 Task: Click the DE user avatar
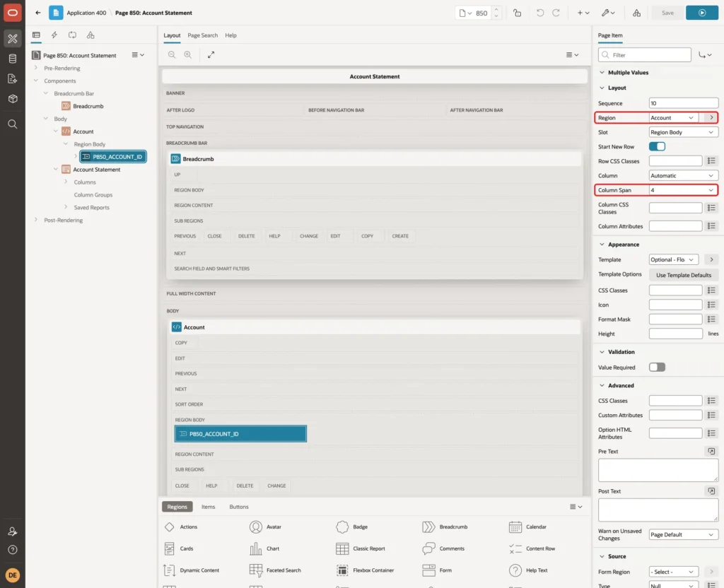(x=13, y=575)
